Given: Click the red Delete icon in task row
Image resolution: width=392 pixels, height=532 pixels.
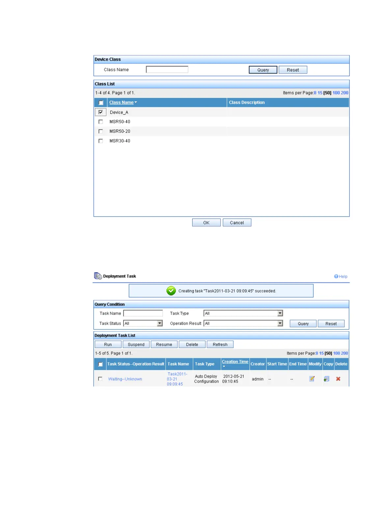Looking at the screenshot, I should coord(338,379).
